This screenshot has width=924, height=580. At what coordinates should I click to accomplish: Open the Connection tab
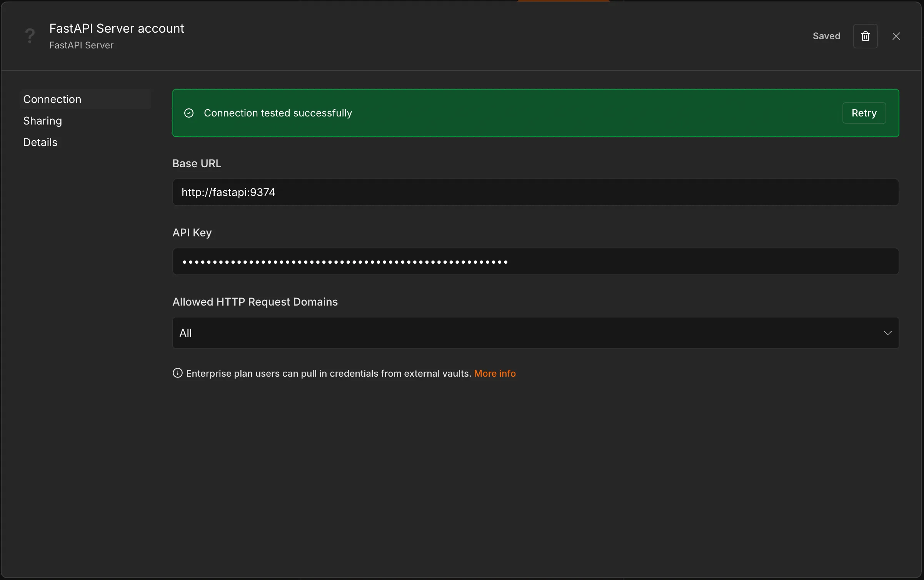click(x=85, y=99)
